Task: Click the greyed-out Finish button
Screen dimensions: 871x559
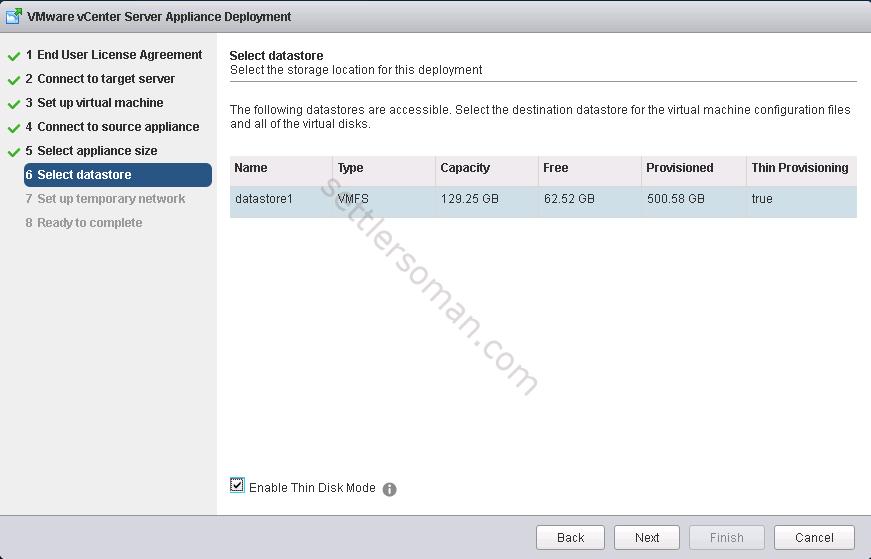Action: tap(727, 537)
